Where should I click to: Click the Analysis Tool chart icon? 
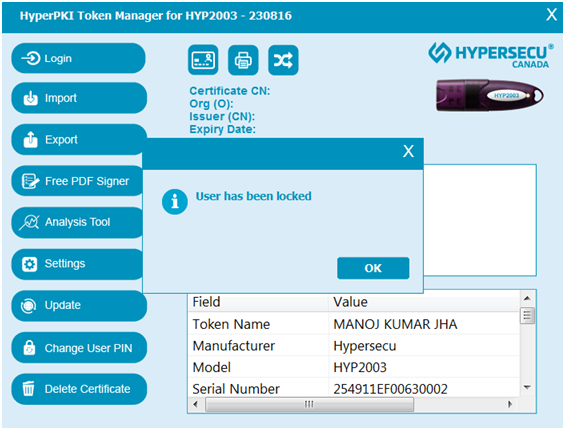tap(29, 222)
